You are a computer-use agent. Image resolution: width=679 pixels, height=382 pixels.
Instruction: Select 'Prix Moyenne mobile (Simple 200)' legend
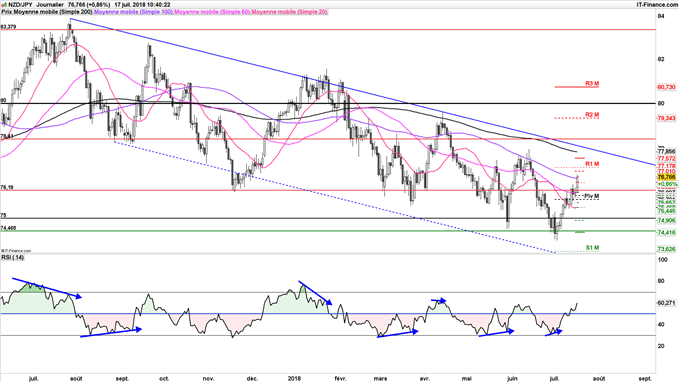[x=47, y=12]
